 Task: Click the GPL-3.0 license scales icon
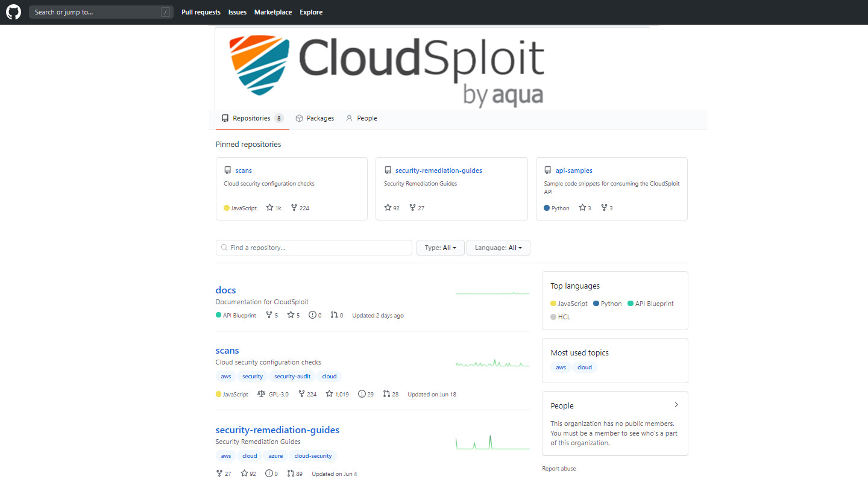(260, 394)
